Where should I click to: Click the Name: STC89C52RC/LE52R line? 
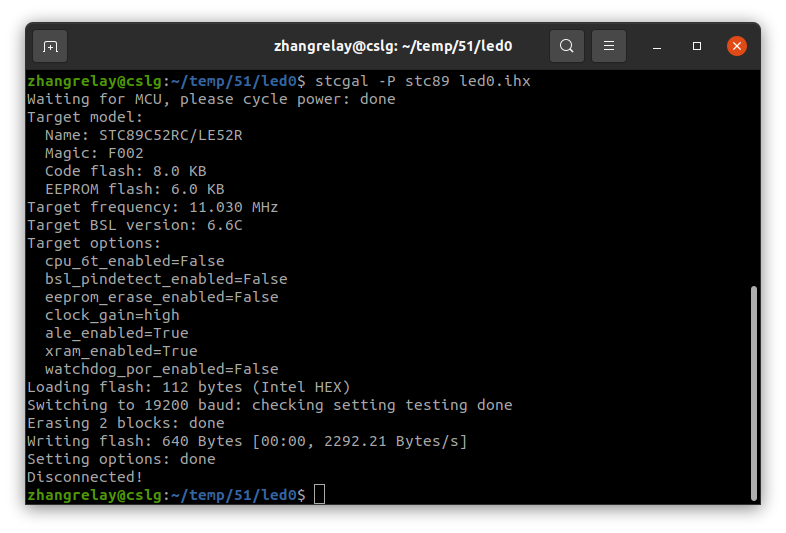coord(144,135)
